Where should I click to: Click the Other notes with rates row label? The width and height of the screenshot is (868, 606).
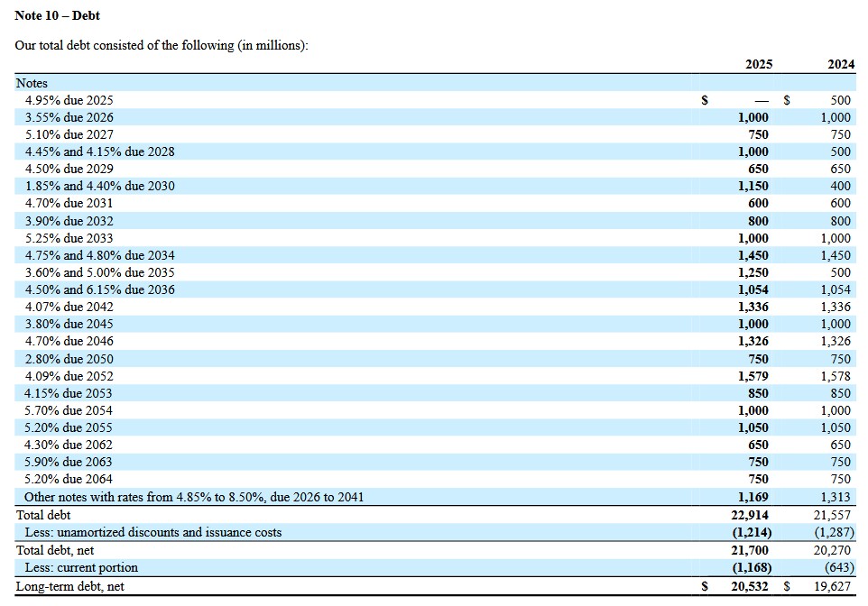(x=194, y=497)
